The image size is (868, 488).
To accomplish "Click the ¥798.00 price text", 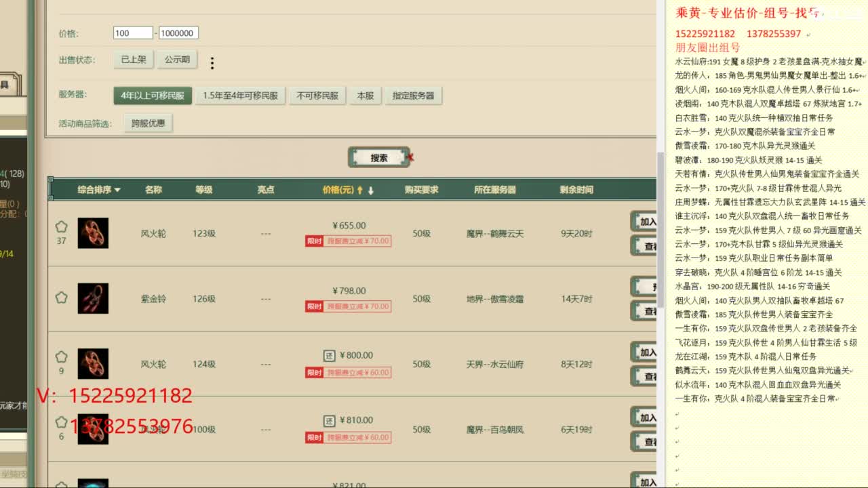I will 349,291.
